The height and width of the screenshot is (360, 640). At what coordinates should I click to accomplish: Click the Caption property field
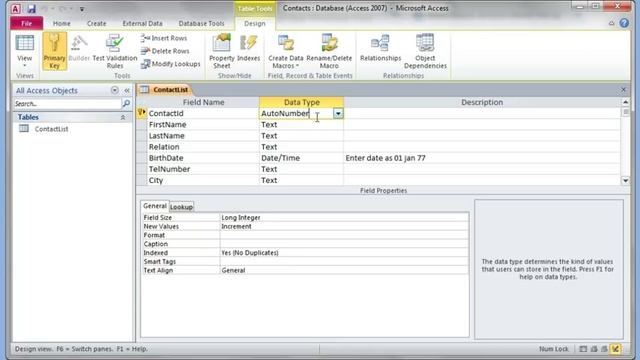(344, 244)
